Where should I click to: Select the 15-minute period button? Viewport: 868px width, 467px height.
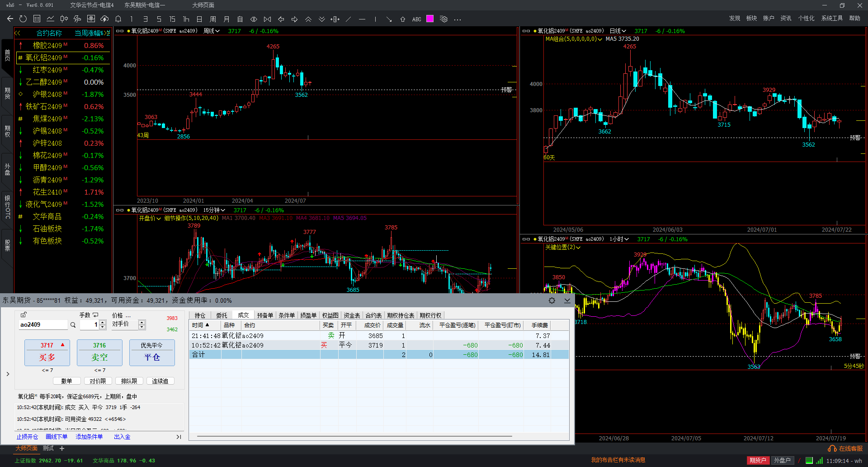pyautogui.click(x=172, y=19)
